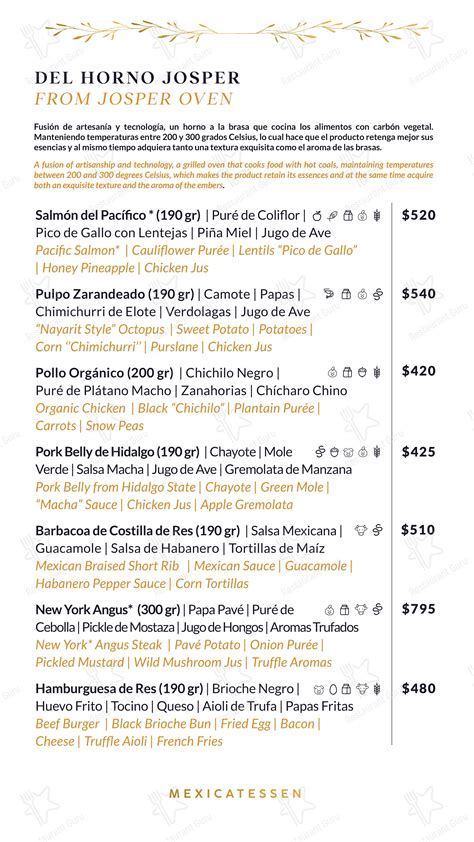Click the wheat gluten icon in Pollo Orgánico row

click(376, 372)
